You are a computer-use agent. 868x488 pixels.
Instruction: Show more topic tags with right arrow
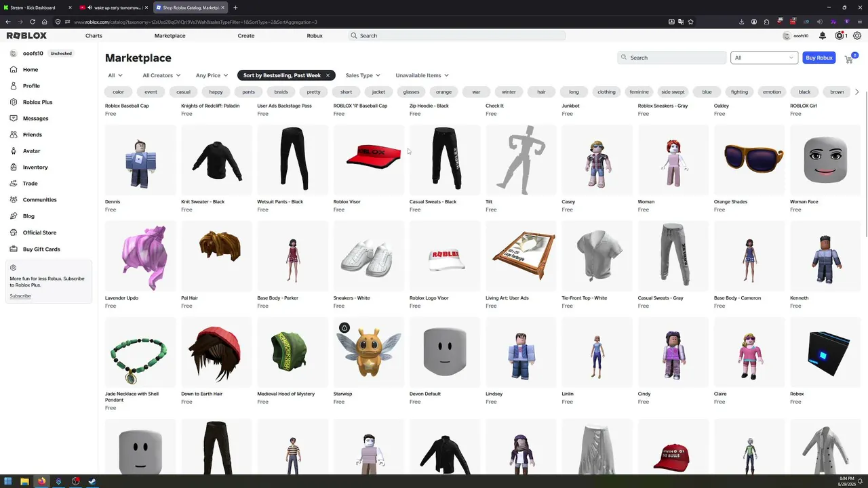pos(857,91)
